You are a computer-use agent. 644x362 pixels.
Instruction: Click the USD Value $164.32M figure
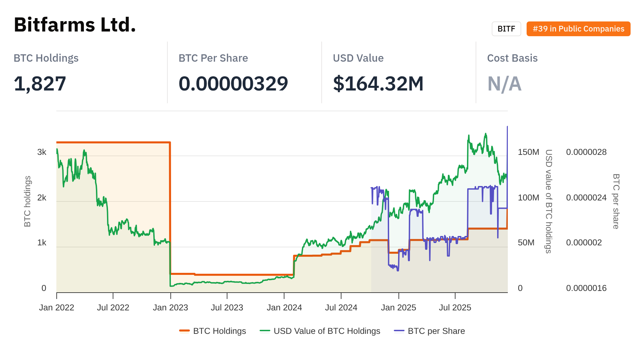[x=378, y=84]
